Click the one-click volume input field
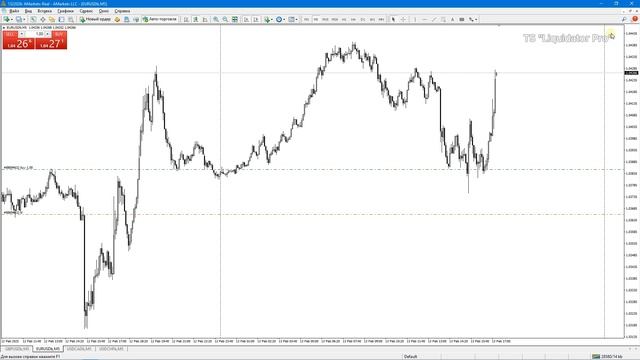640x360 pixels. (x=35, y=34)
